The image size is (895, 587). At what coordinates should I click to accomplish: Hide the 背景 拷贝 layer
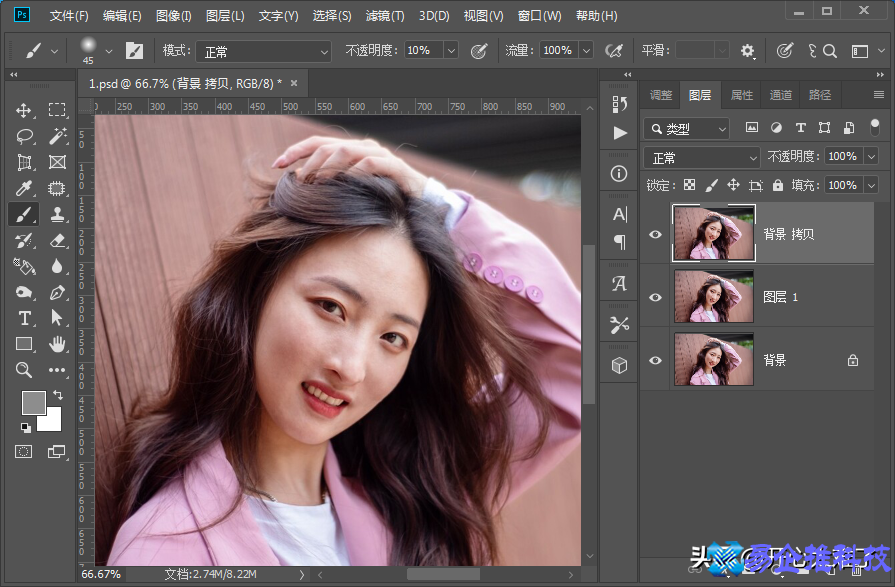[x=656, y=234]
